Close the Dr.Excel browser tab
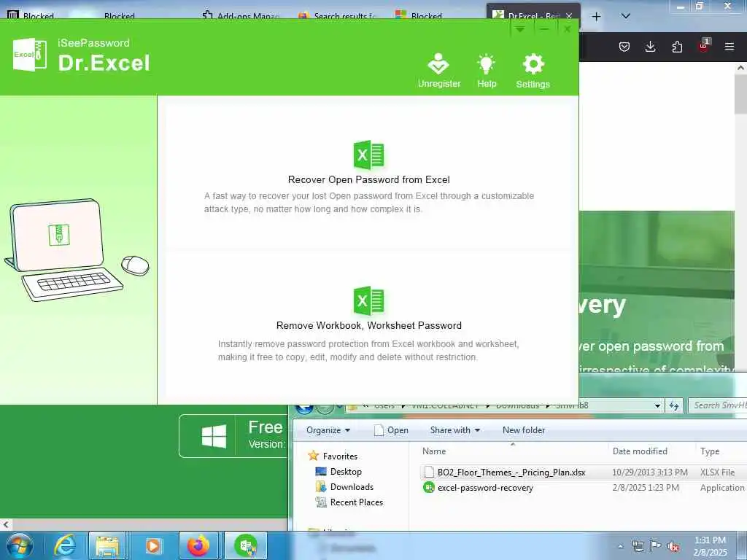Viewport: 747px width, 560px height. coord(569,16)
